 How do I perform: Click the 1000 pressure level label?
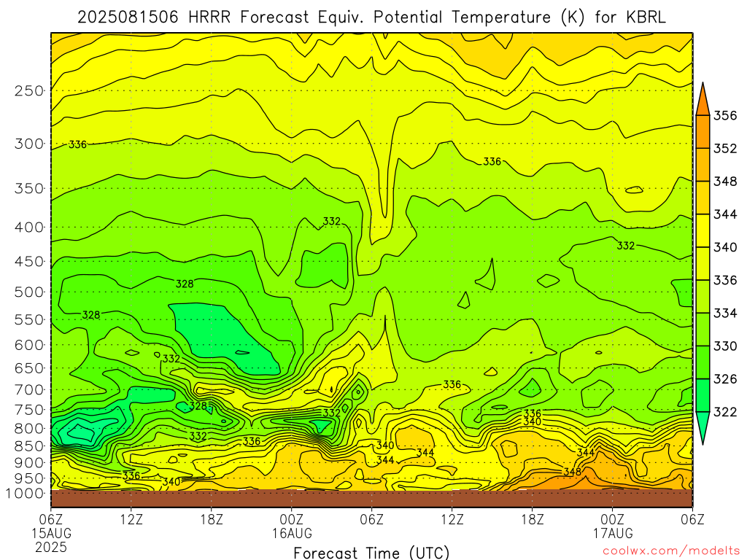point(26,494)
